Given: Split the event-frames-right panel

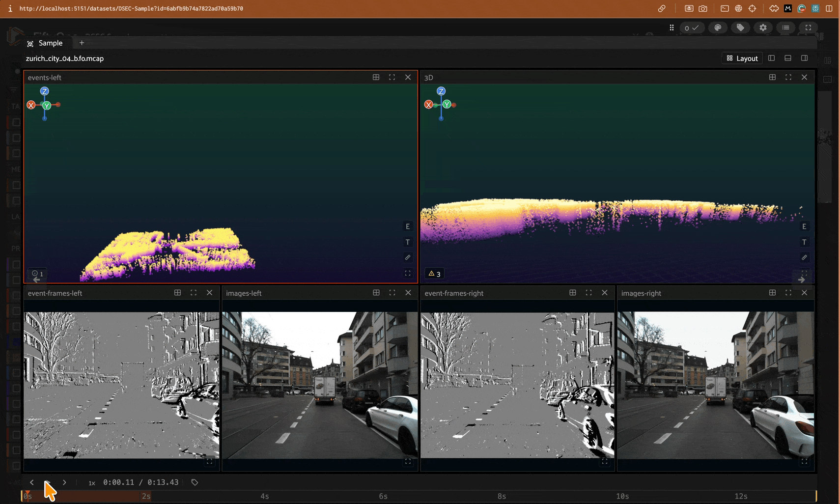Looking at the screenshot, I should tap(573, 293).
